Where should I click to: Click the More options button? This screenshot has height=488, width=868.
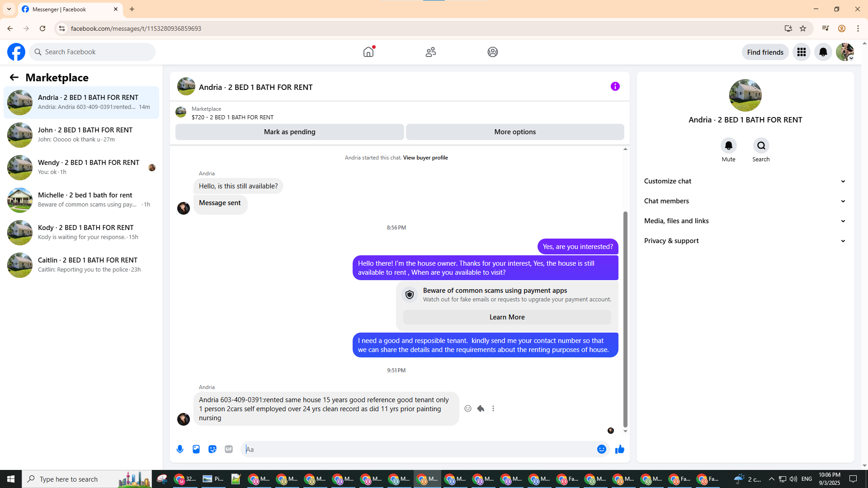(515, 132)
